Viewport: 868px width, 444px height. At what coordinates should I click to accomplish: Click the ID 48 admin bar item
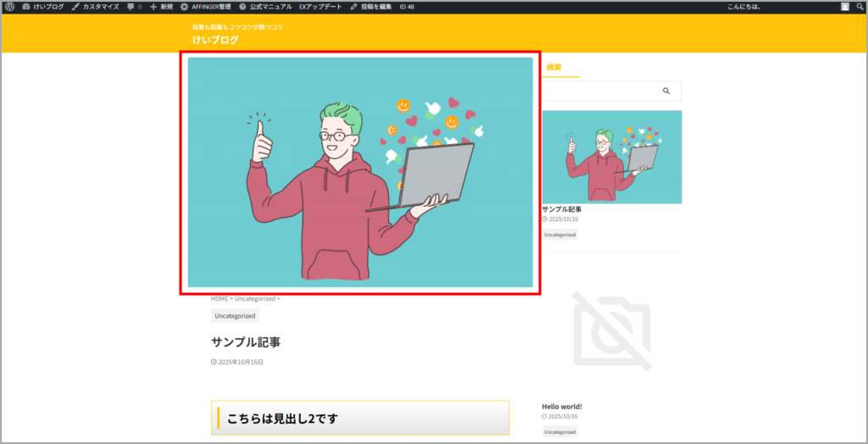coord(408,7)
